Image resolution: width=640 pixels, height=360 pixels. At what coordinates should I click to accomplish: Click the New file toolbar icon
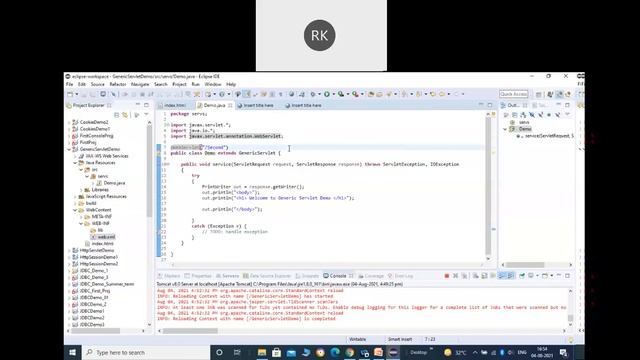coord(70,94)
